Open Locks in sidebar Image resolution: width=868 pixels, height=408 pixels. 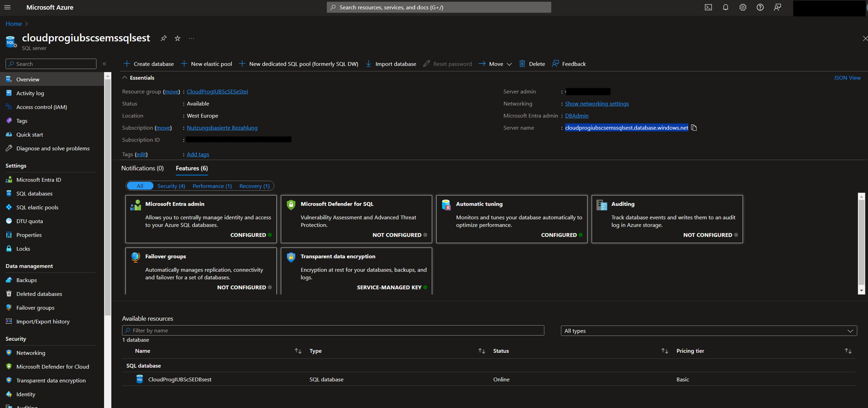pyautogui.click(x=23, y=249)
